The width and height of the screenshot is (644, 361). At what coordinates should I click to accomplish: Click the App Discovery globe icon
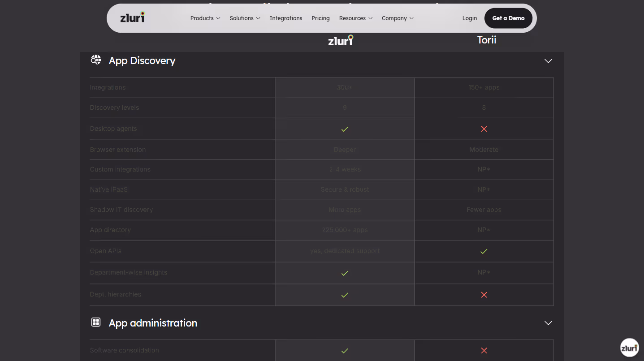tap(96, 60)
